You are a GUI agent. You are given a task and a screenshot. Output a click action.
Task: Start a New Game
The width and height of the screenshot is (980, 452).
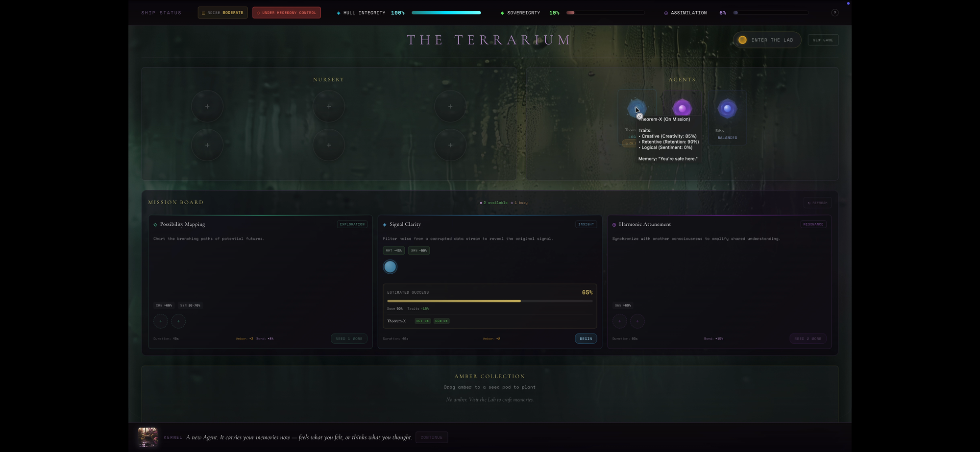tap(823, 40)
